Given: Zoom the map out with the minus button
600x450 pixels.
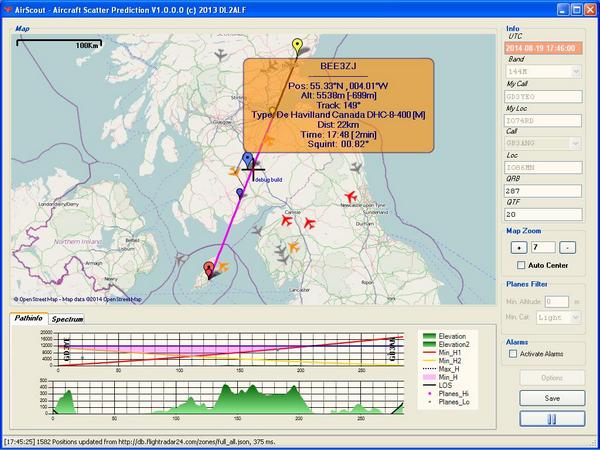Looking at the screenshot, I should 567,248.
